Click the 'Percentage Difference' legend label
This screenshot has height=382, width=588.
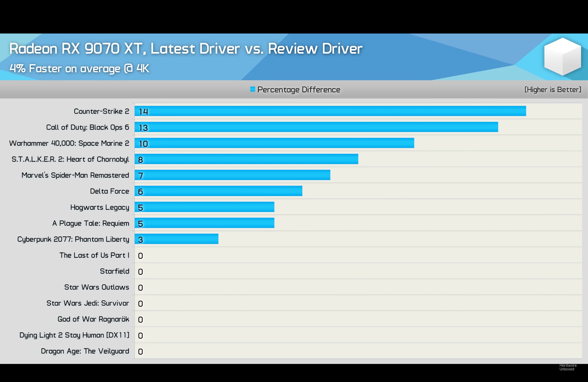pos(299,90)
